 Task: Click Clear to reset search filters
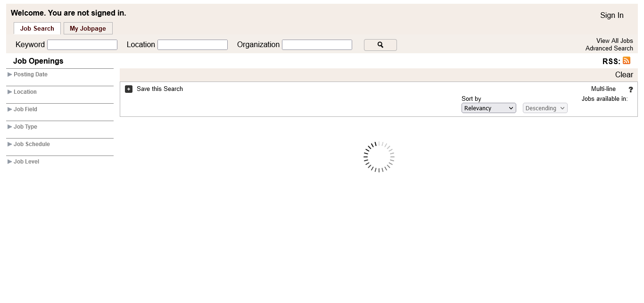[624, 75]
